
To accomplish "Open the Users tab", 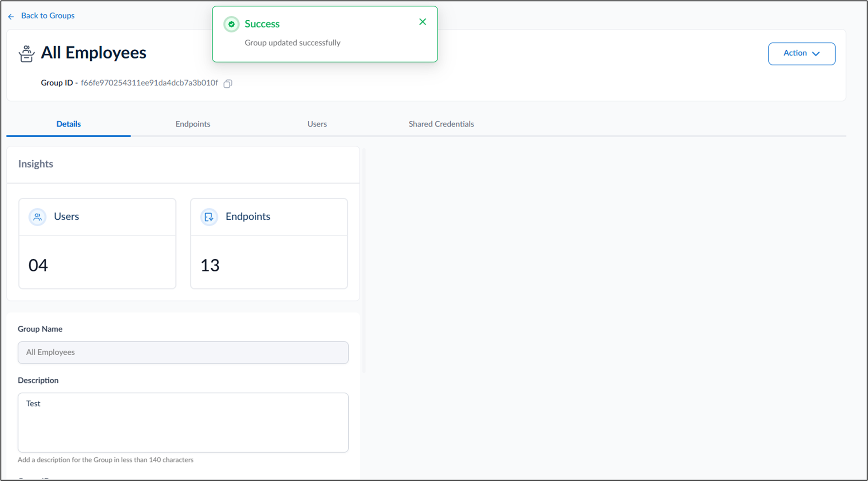I will click(x=317, y=124).
